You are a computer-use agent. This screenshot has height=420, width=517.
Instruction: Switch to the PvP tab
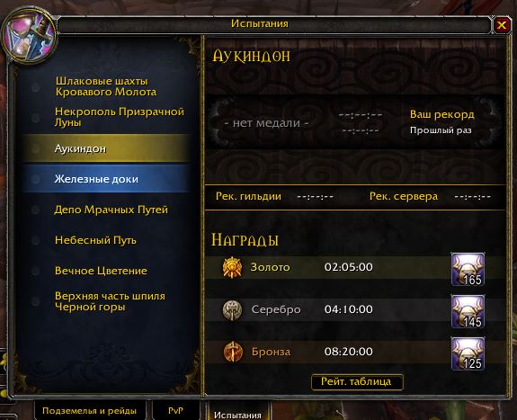point(175,410)
